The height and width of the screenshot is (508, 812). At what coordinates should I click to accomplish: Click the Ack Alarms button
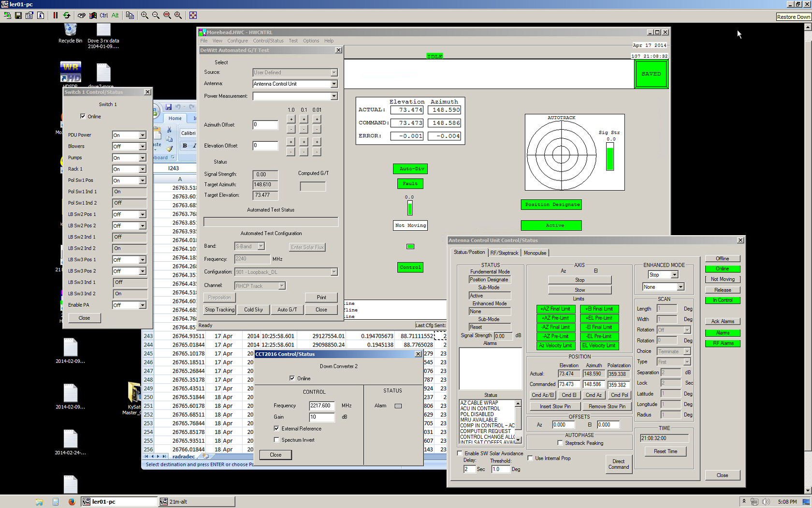tap(723, 321)
